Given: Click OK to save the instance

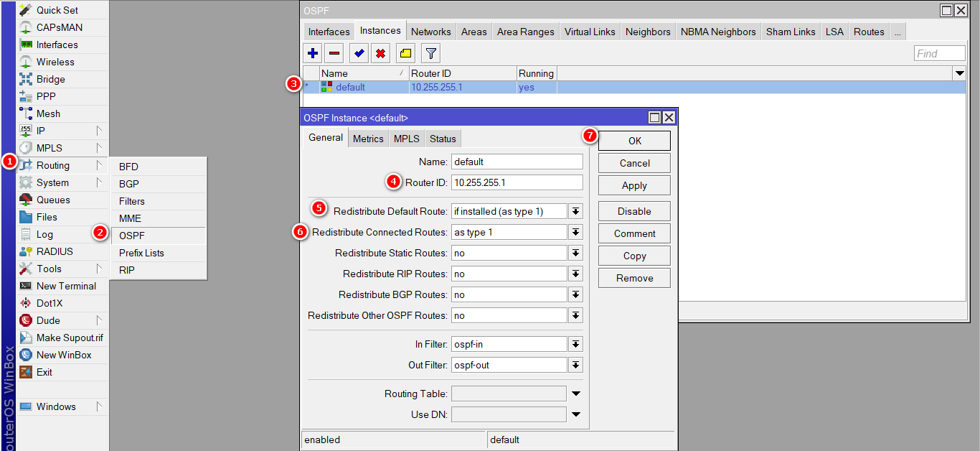Looking at the screenshot, I should (634, 141).
